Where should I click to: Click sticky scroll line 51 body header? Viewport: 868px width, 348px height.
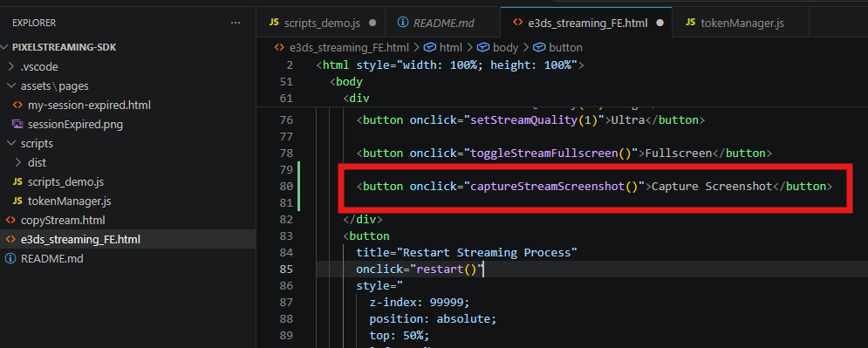tap(346, 82)
